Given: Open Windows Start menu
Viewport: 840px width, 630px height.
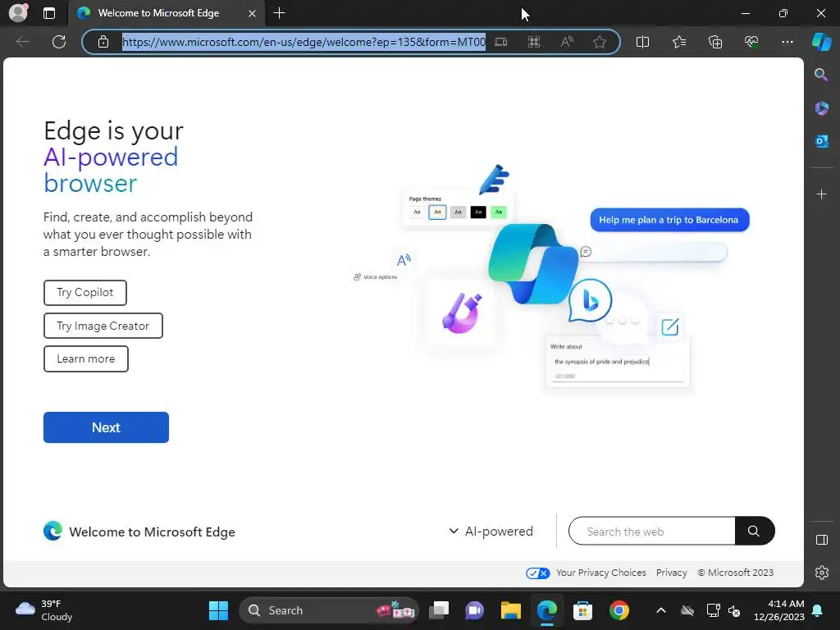Looking at the screenshot, I should [x=218, y=610].
